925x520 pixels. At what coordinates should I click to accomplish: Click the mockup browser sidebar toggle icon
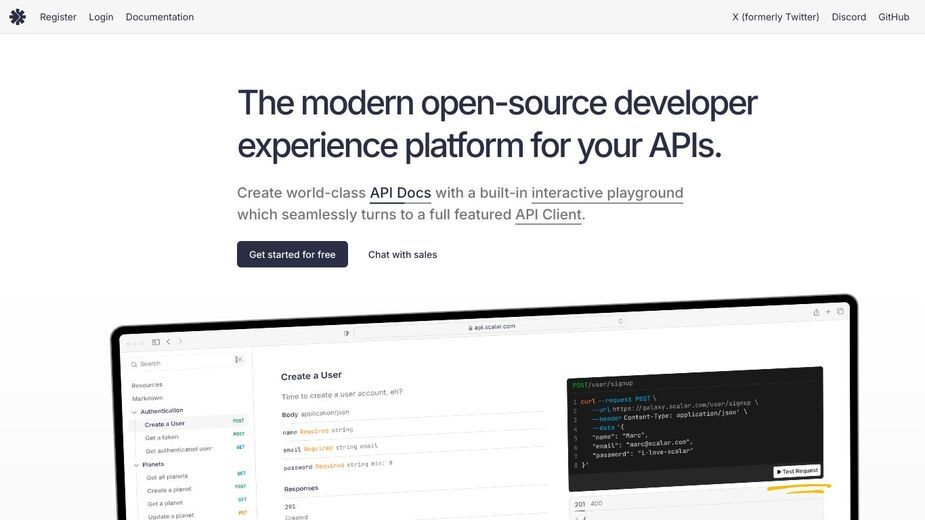(156, 342)
